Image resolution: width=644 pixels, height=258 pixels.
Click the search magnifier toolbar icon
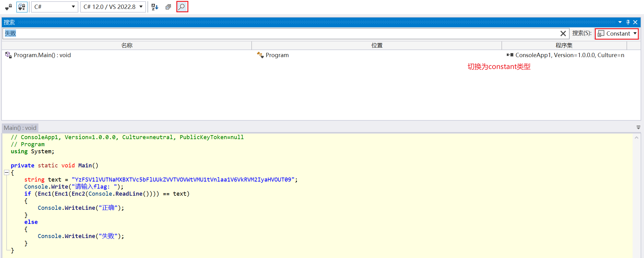tap(182, 7)
